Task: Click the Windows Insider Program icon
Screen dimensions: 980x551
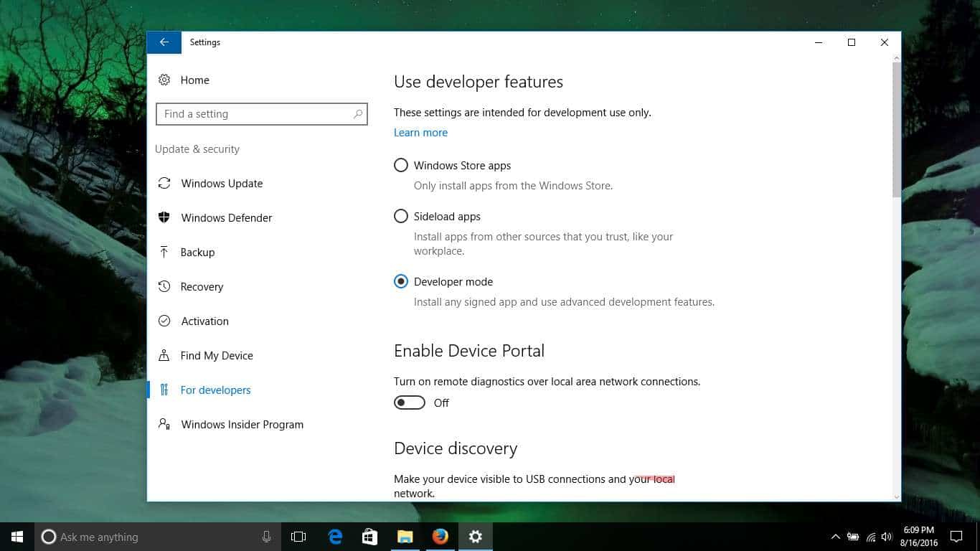Action: click(x=164, y=425)
